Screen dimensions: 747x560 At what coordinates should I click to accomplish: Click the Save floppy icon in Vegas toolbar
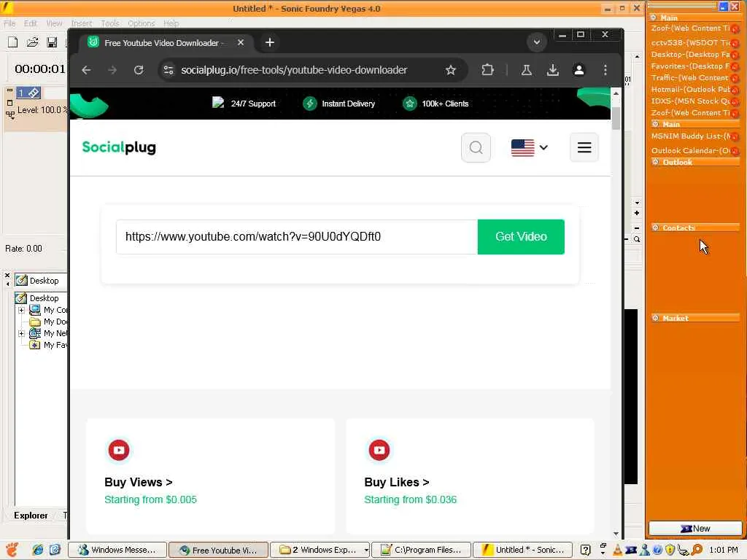tap(52, 42)
